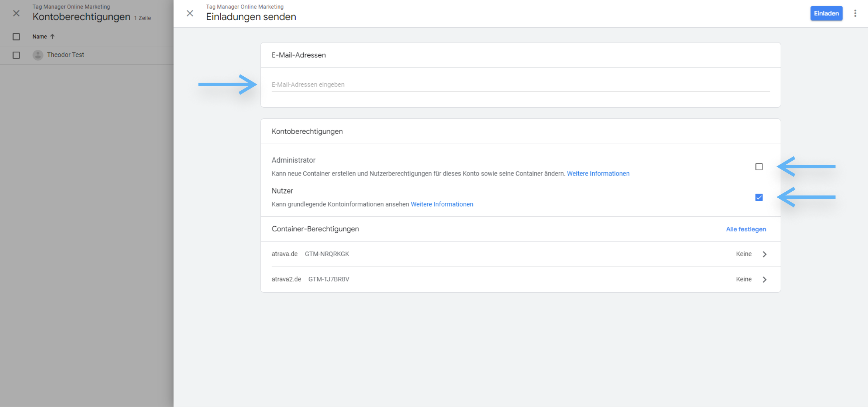This screenshot has height=407, width=868.
Task: Click the Theodor Test profile avatar
Action: click(x=38, y=55)
